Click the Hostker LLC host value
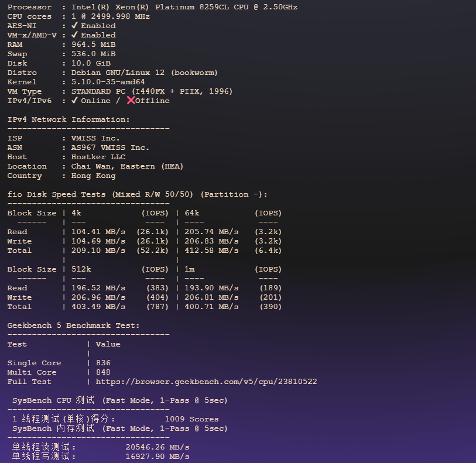 [x=98, y=157]
